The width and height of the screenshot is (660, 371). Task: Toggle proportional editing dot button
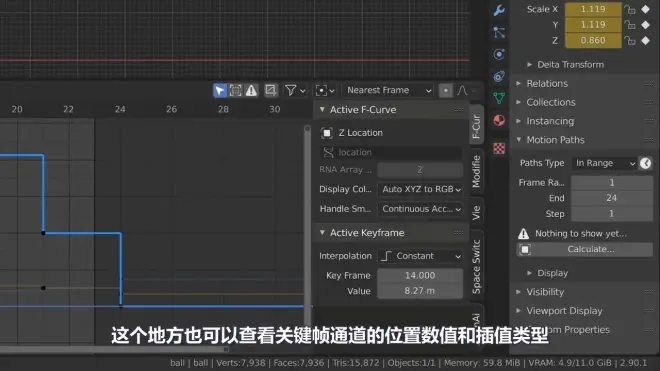click(446, 90)
